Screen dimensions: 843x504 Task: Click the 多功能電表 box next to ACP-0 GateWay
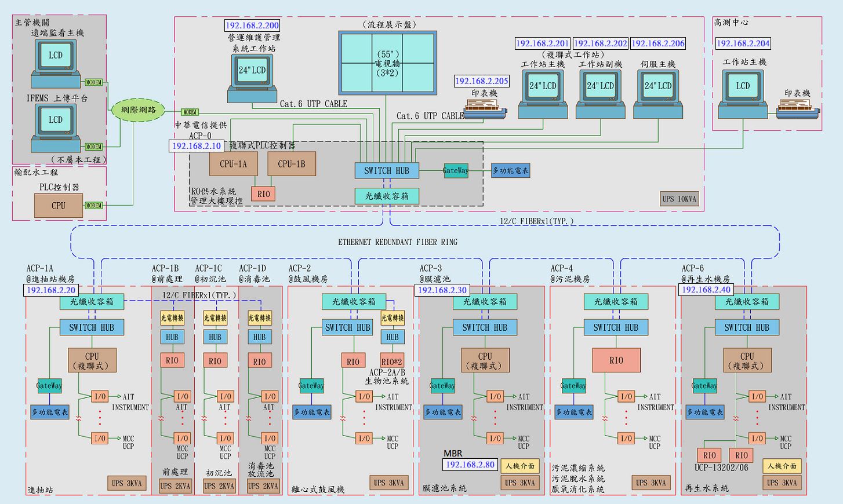click(x=510, y=170)
